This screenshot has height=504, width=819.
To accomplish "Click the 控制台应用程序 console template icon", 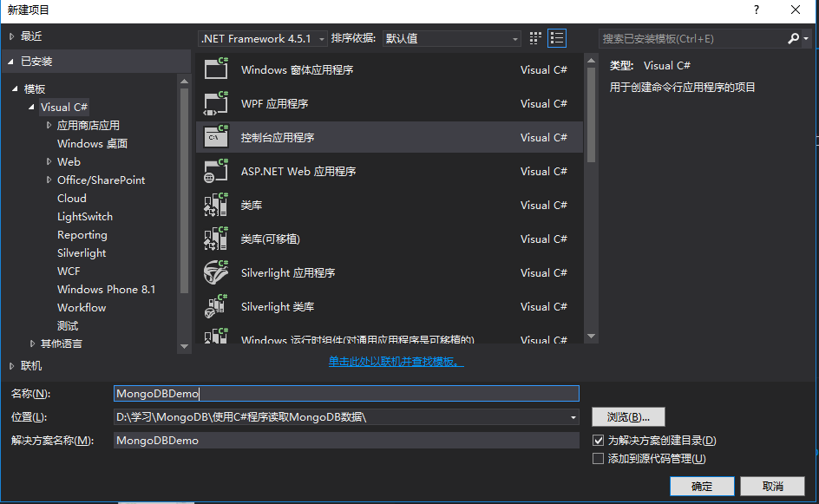I will click(216, 137).
